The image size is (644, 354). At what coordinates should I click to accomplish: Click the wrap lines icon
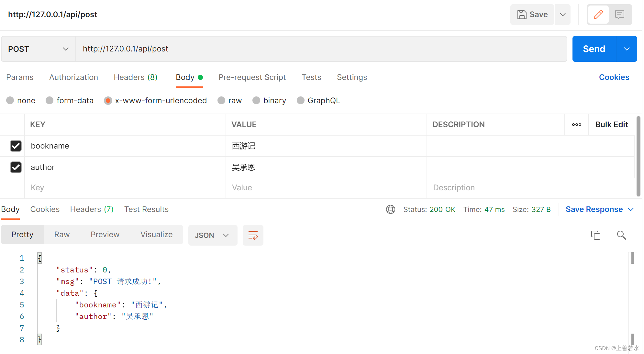tap(253, 235)
